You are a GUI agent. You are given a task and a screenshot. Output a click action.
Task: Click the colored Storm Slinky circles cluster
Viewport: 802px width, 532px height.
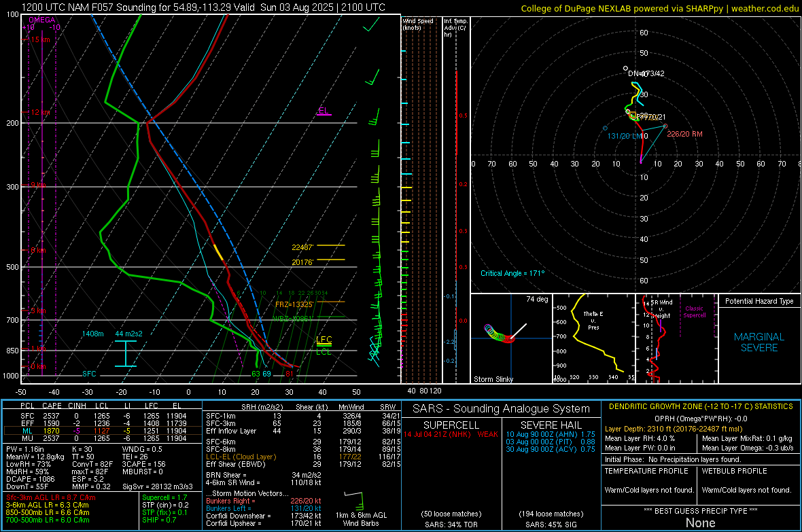click(x=498, y=334)
